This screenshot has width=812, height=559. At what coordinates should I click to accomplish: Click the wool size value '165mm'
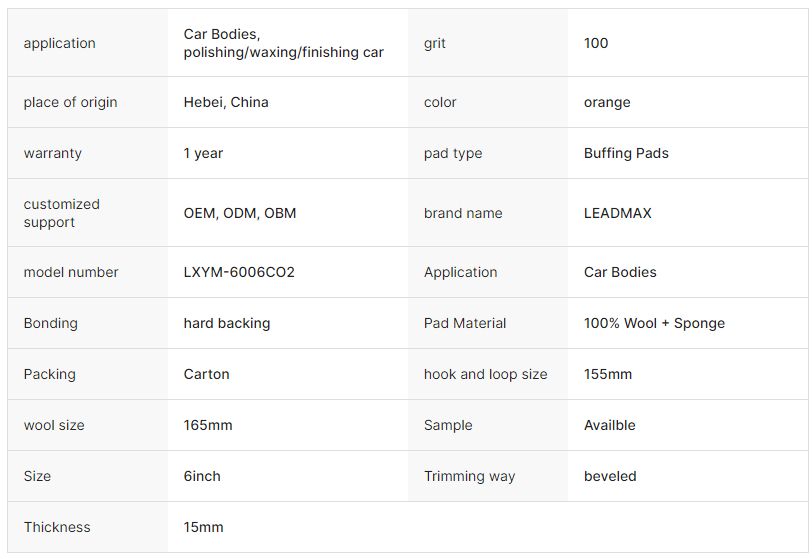click(208, 425)
